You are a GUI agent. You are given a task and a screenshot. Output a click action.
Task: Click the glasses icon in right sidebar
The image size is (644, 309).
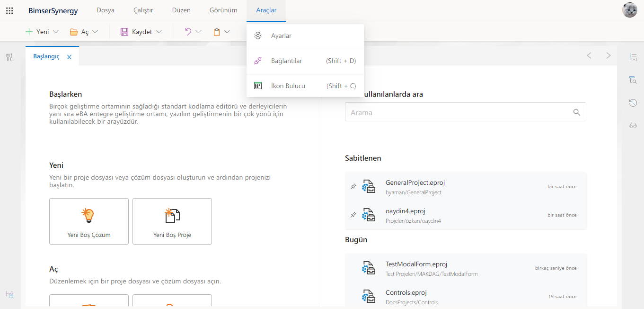[633, 126]
